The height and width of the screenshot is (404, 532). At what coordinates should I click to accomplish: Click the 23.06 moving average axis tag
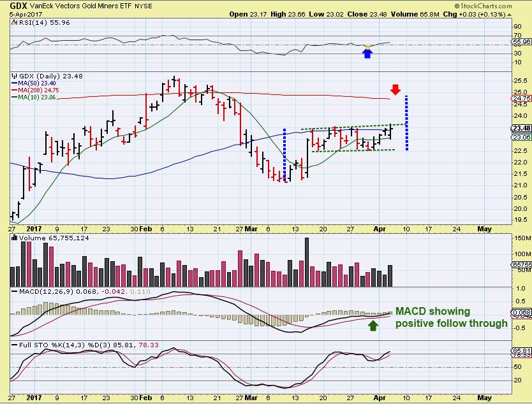[x=522, y=137]
